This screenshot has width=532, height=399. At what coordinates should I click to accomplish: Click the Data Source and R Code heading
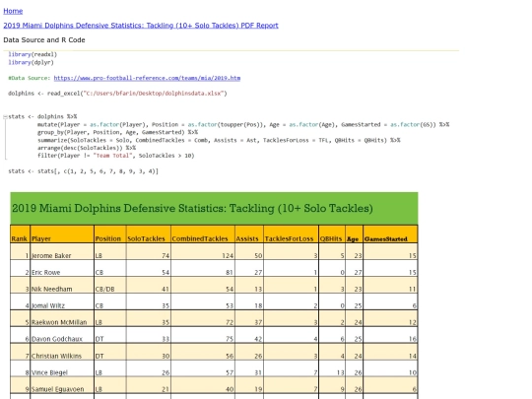44,40
